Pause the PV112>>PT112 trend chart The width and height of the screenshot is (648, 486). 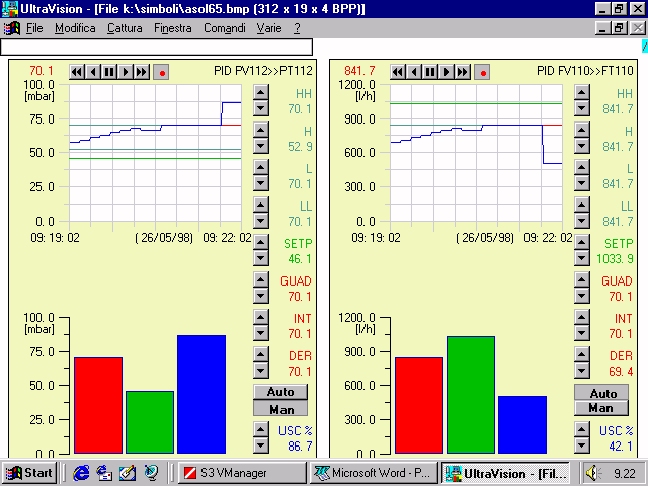(109, 71)
